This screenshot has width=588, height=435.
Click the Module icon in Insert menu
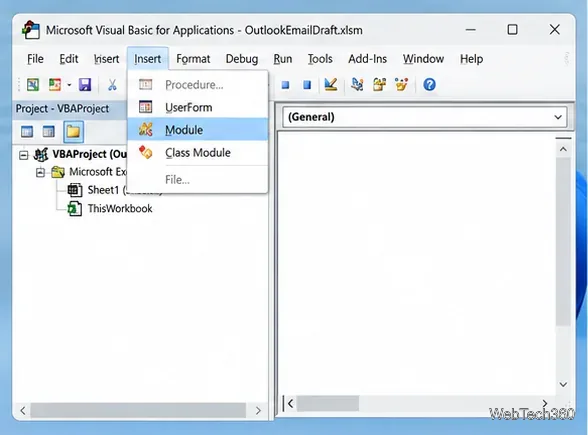pos(146,129)
